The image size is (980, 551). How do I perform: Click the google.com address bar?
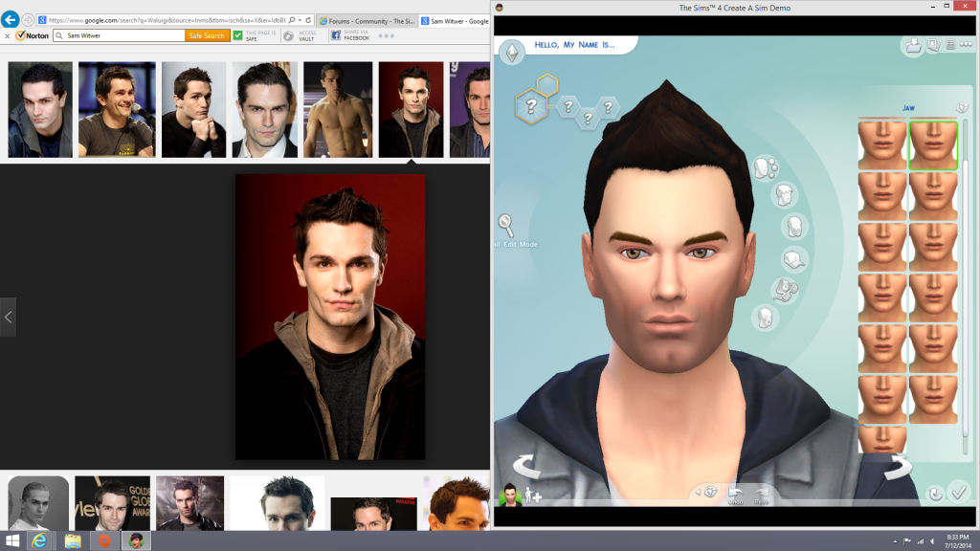(167, 20)
